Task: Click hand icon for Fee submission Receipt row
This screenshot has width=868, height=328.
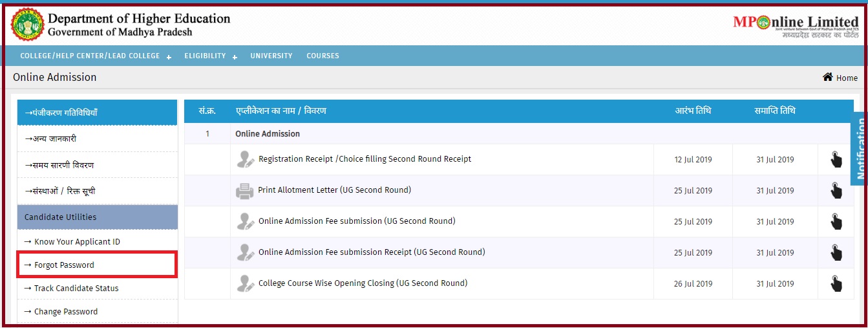Action: [x=836, y=252]
